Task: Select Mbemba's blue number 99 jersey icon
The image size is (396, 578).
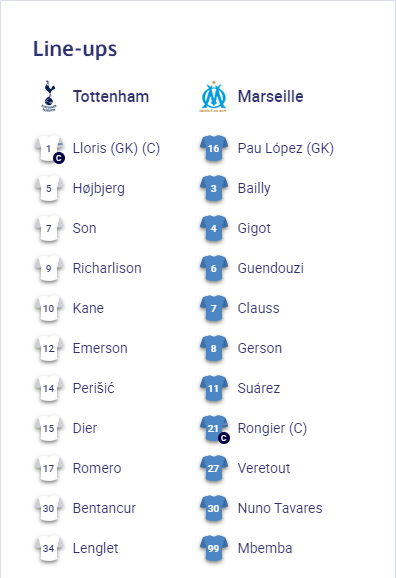Action: pyautogui.click(x=214, y=548)
